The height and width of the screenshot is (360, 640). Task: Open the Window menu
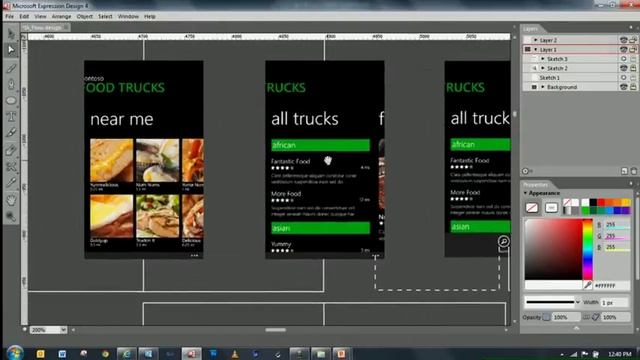[x=128, y=16]
